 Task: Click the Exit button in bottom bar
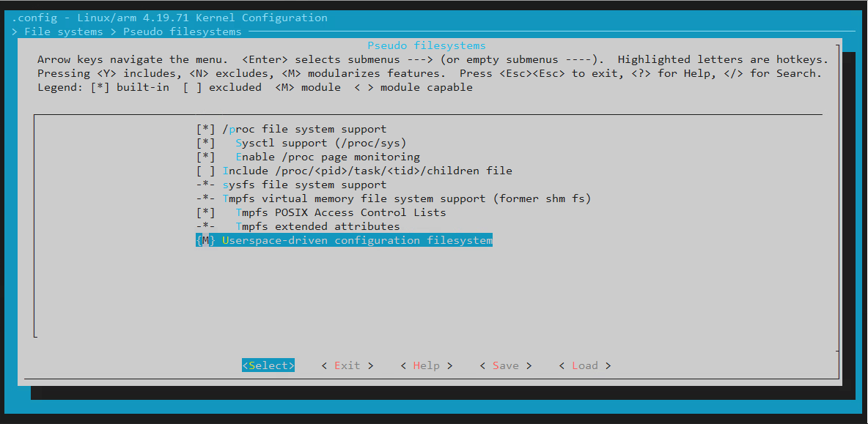pos(347,365)
